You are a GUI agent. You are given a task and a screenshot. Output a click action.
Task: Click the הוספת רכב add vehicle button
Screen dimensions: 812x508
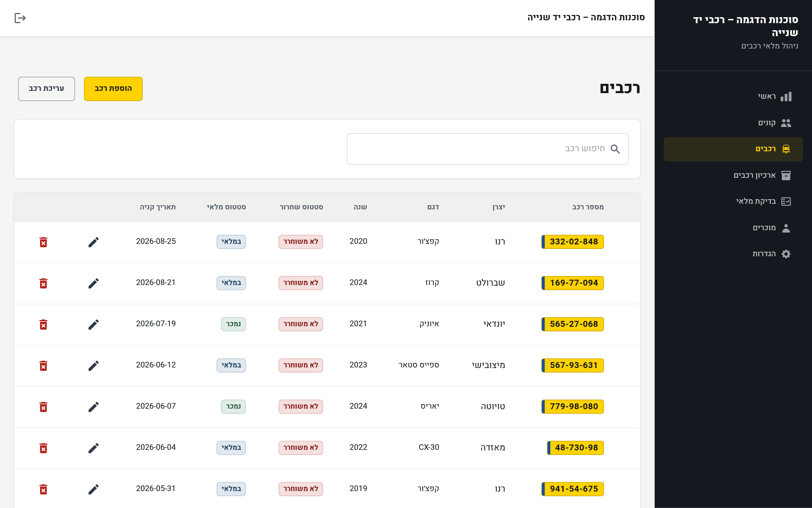(113, 89)
